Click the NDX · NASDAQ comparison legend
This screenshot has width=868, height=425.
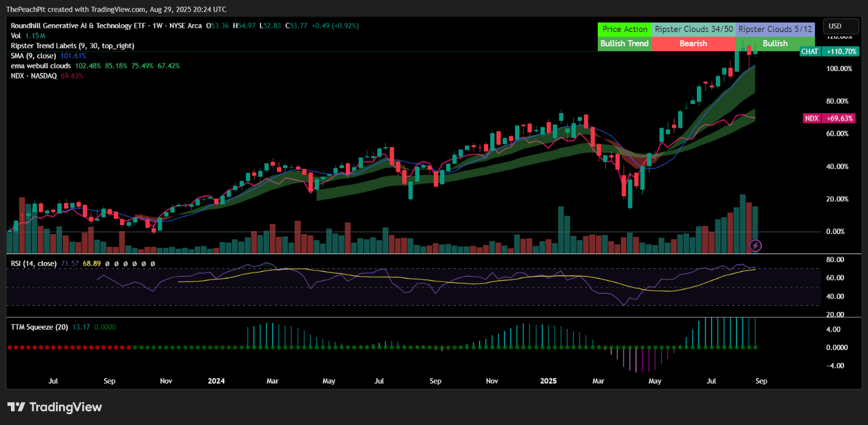coord(34,75)
